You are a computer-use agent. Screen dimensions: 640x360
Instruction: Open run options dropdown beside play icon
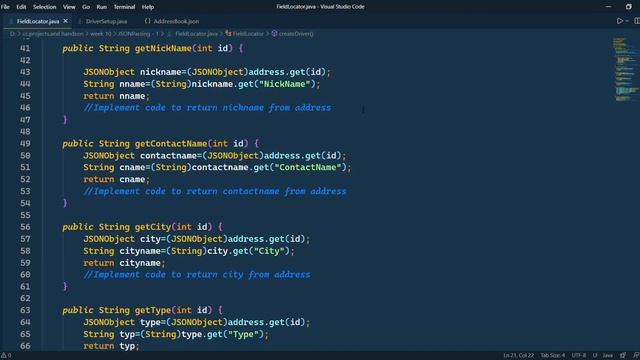(627, 21)
